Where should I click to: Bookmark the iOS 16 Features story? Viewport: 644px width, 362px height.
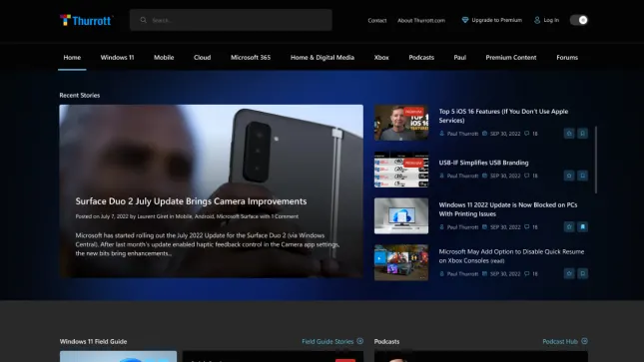pyautogui.click(x=582, y=134)
